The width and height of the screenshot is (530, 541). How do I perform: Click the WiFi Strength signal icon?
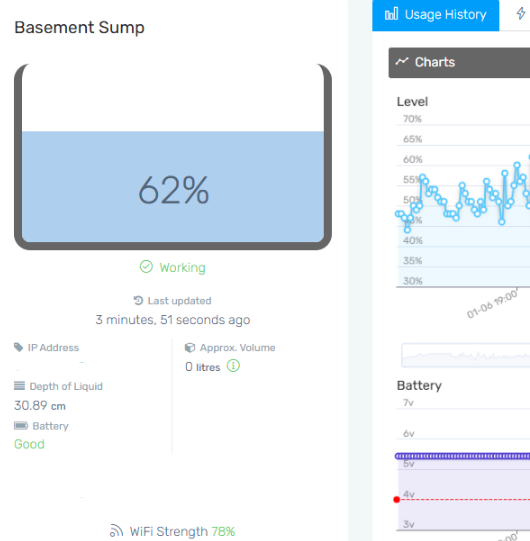coord(116,531)
